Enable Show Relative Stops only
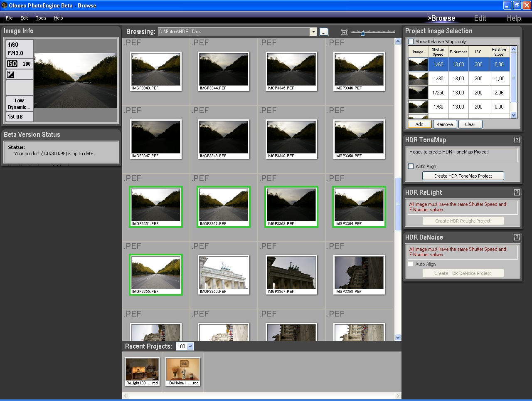The height and width of the screenshot is (401, 532). (411, 41)
